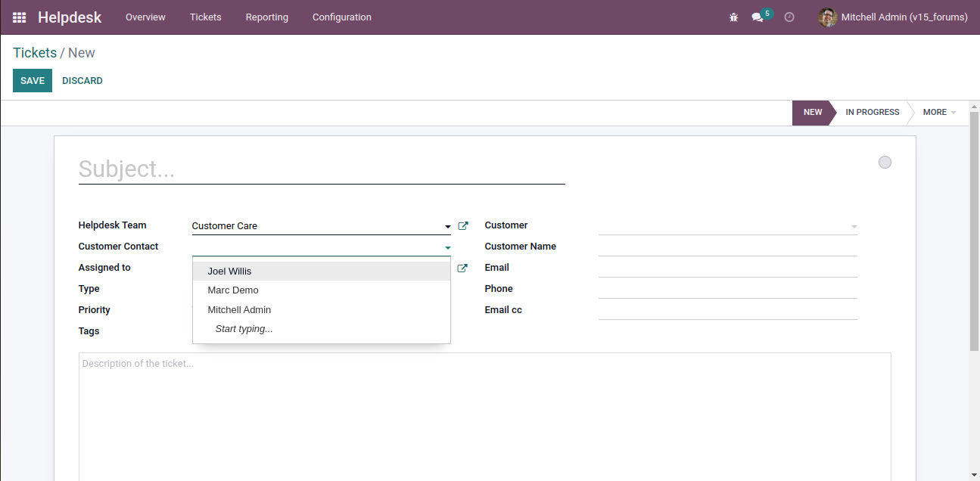Open the Customer dropdown field

click(727, 225)
